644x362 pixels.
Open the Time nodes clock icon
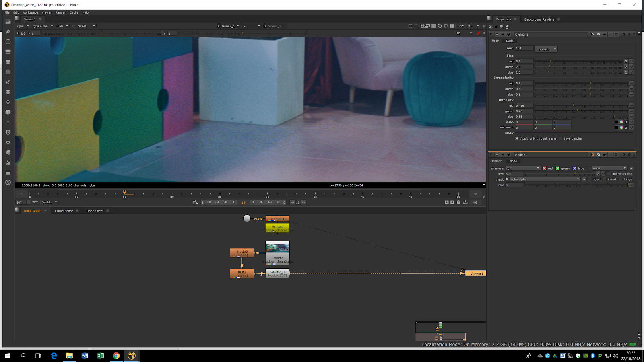tap(8, 42)
